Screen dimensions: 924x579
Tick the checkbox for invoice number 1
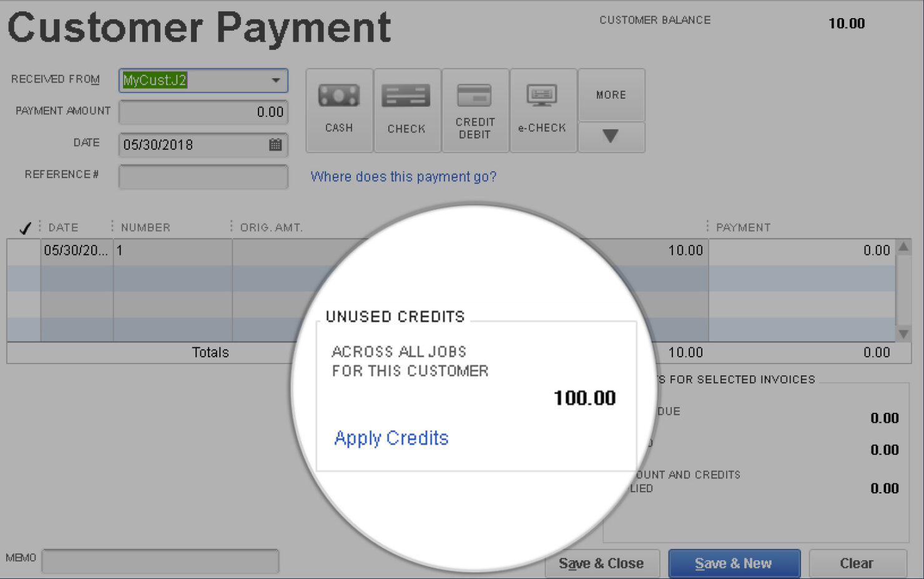tap(24, 251)
